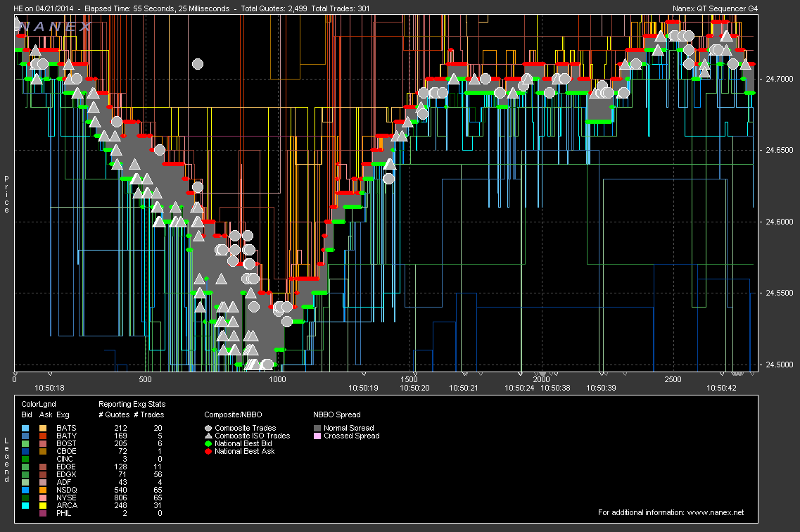Click the 24.5500 price axis label

pos(780,293)
